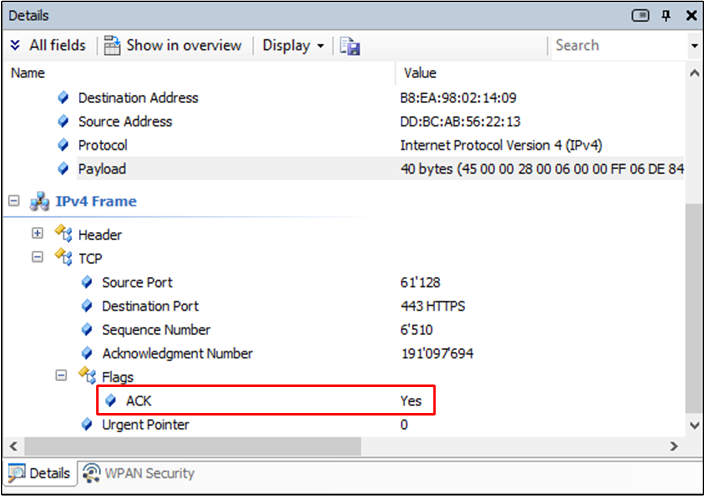Open the Search box dropdown arrow

[x=694, y=46]
